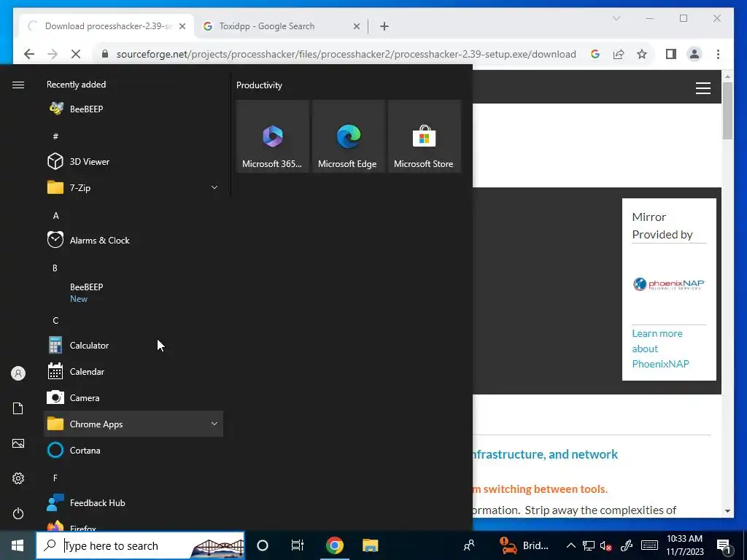This screenshot has width=747, height=560.
Task: Click Productivity group heading
Action: click(x=259, y=85)
